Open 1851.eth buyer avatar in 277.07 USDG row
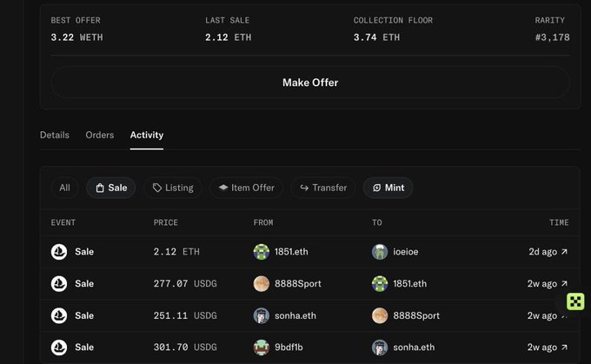Viewport: 591px width, 364px height. pos(380,284)
